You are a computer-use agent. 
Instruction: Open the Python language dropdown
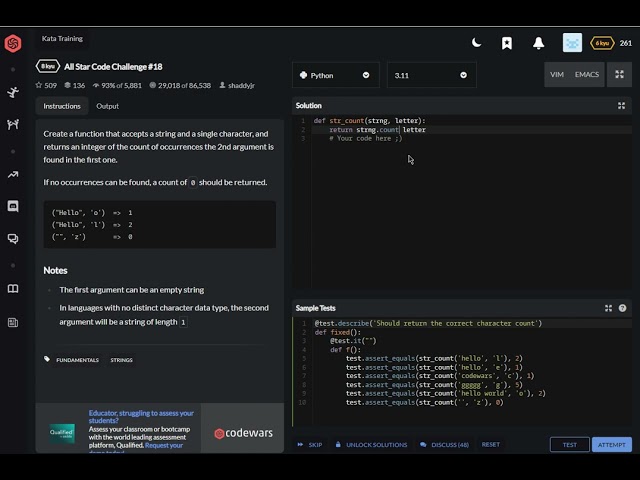(336, 75)
